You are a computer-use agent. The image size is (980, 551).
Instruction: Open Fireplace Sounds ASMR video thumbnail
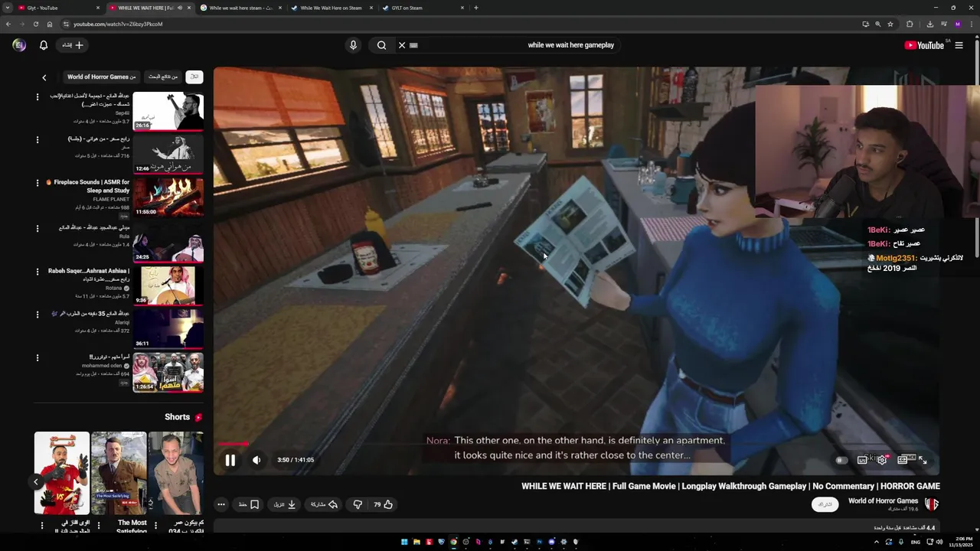tap(168, 197)
